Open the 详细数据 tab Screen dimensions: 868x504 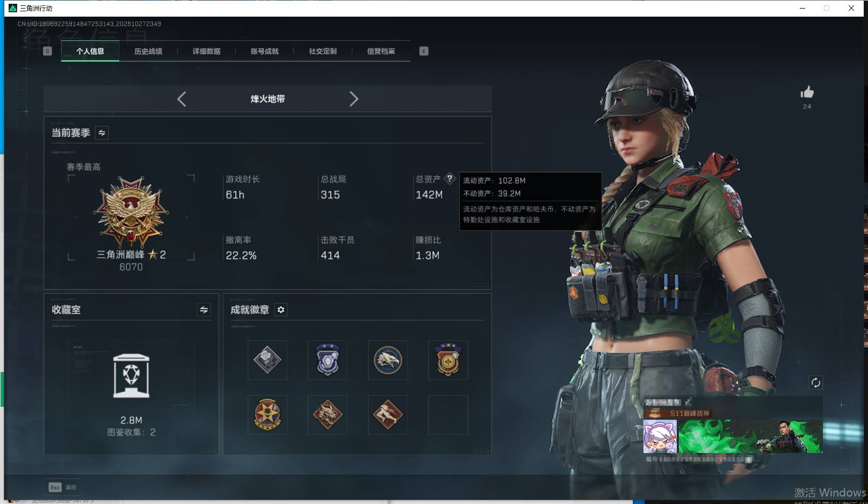206,52
